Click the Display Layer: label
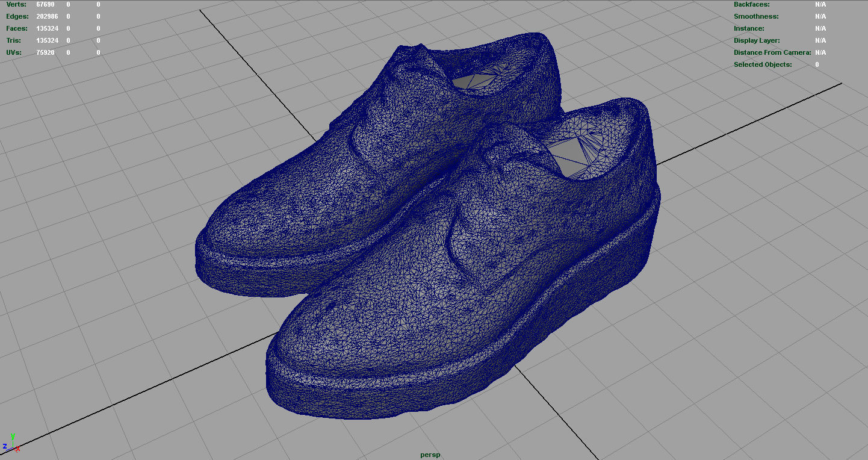868x460 pixels. coord(757,40)
